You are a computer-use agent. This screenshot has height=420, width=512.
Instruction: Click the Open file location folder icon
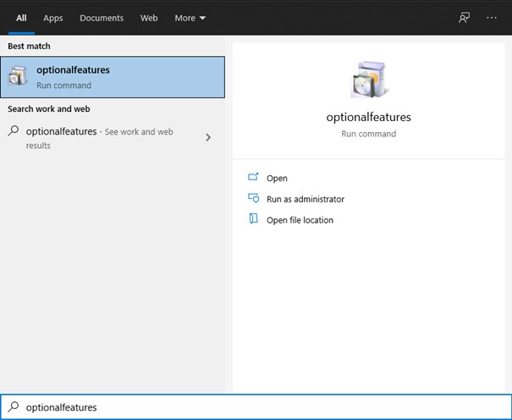tap(253, 218)
